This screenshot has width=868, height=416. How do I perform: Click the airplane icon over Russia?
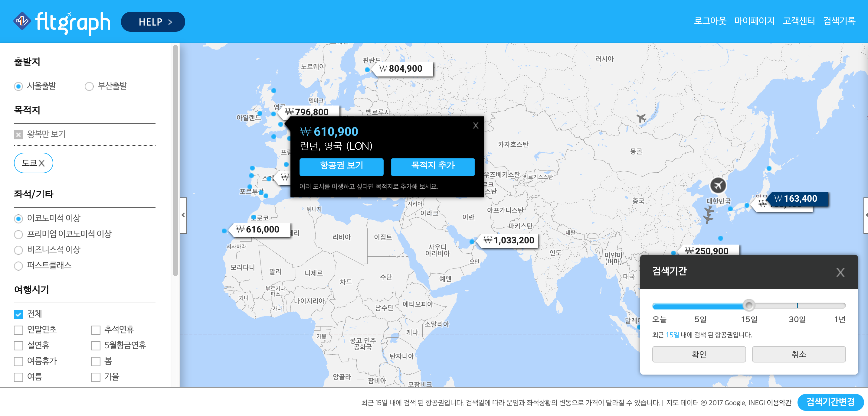point(641,118)
